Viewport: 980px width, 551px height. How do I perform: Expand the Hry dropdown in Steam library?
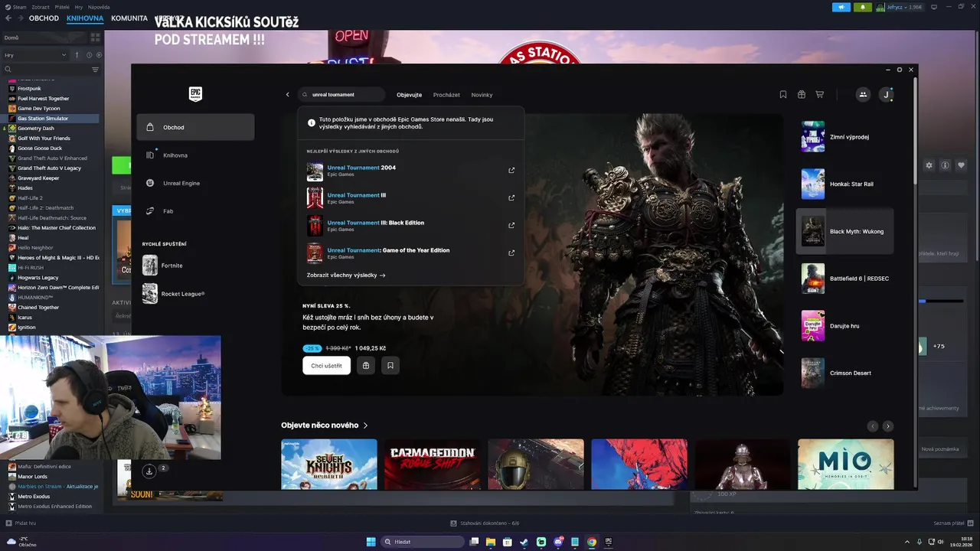(35, 55)
